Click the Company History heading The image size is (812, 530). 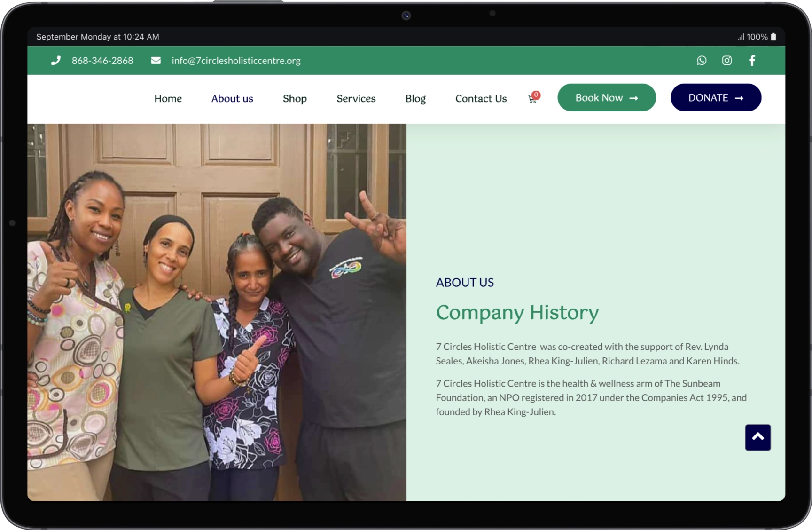517,313
